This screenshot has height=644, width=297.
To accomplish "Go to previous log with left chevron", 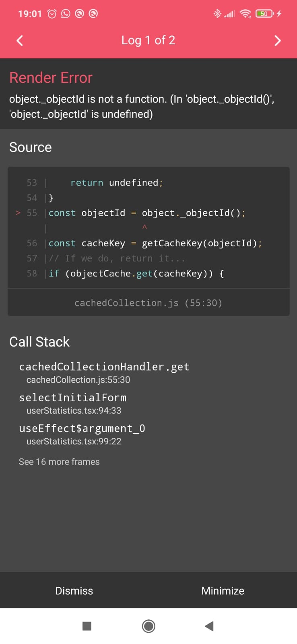I will (x=20, y=40).
